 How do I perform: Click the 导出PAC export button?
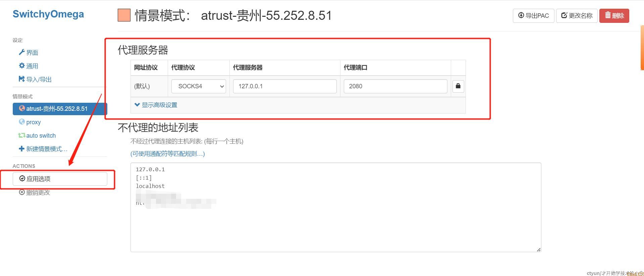pyautogui.click(x=533, y=15)
